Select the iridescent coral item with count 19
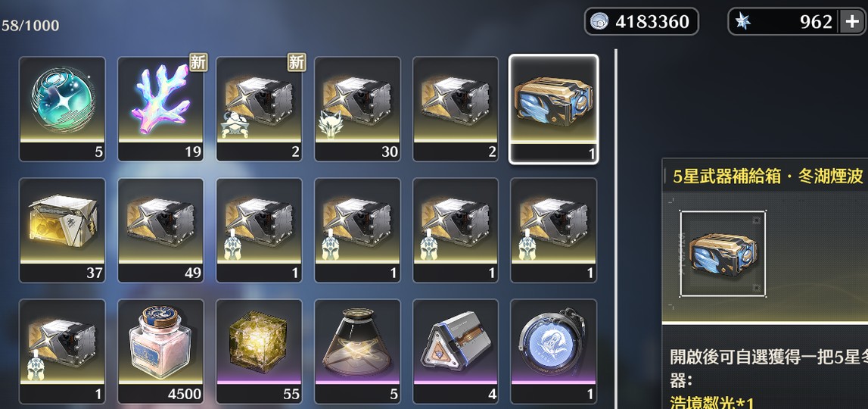 click(160, 109)
